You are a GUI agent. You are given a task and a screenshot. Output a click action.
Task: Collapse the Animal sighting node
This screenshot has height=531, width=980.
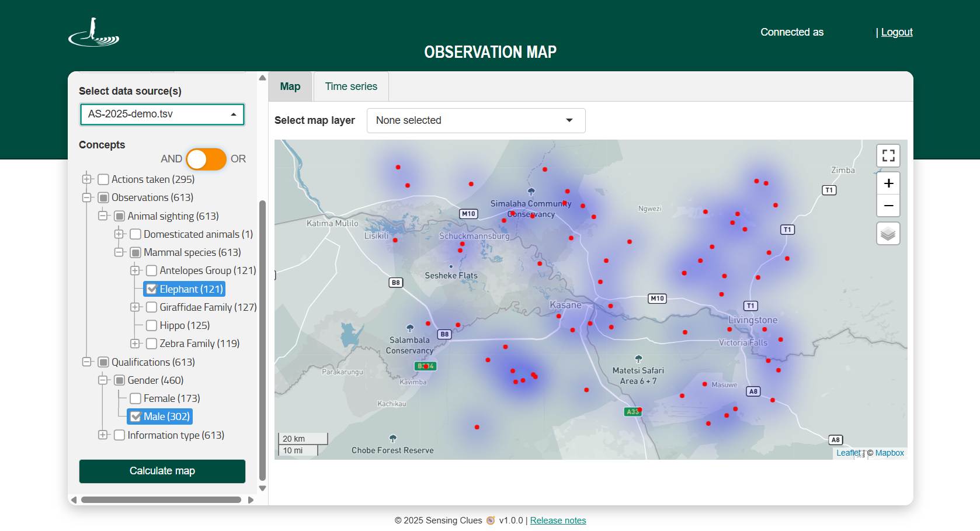103,216
